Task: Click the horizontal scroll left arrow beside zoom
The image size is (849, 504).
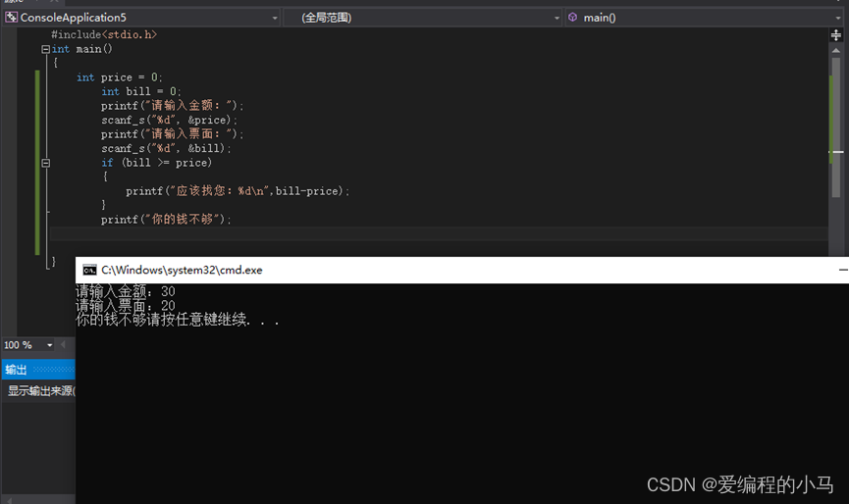Action: (63, 344)
